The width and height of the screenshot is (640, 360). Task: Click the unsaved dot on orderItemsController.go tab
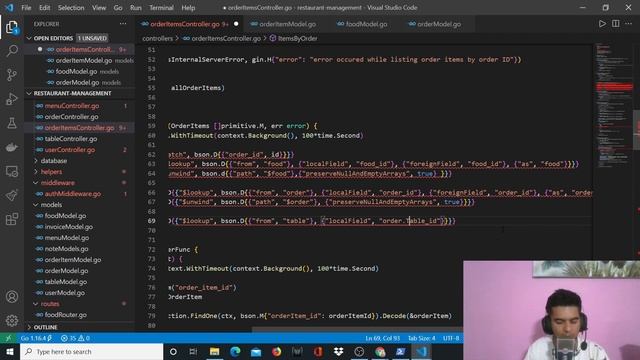(x=236, y=24)
